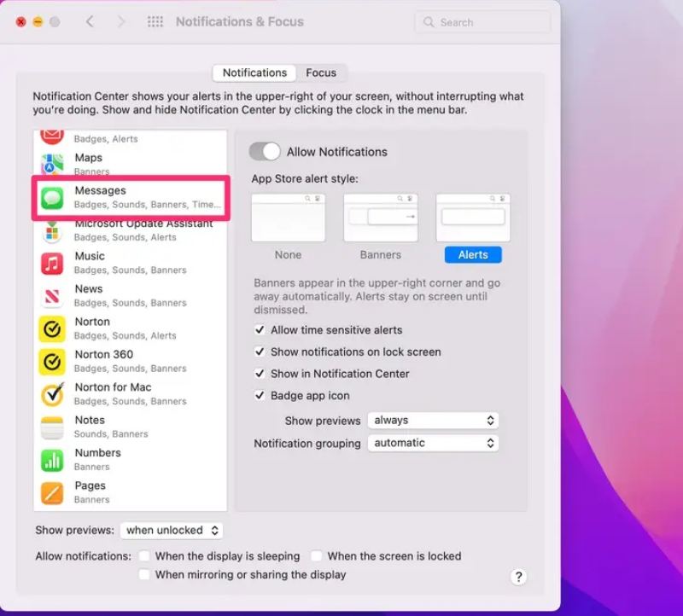This screenshot has width=683, height=616.
Task: Uncheck Allow time sensitive alerts
Action: click(260, 330)
